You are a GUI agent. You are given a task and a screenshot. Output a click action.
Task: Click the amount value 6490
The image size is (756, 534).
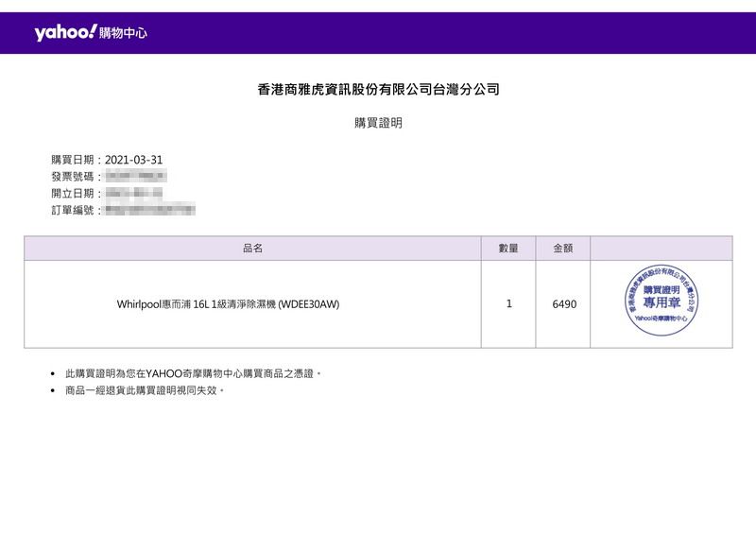click(x=564, y=304)
